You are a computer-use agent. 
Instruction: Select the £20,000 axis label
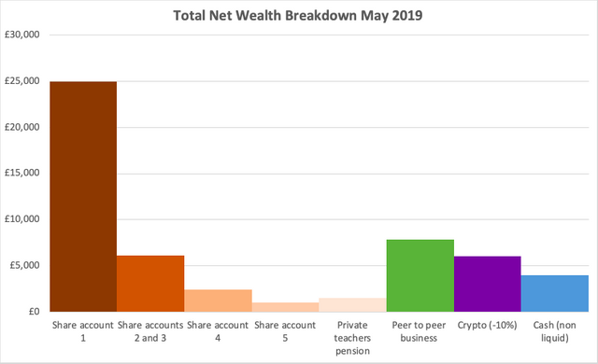pyautogui.click(x=21, y=127)
